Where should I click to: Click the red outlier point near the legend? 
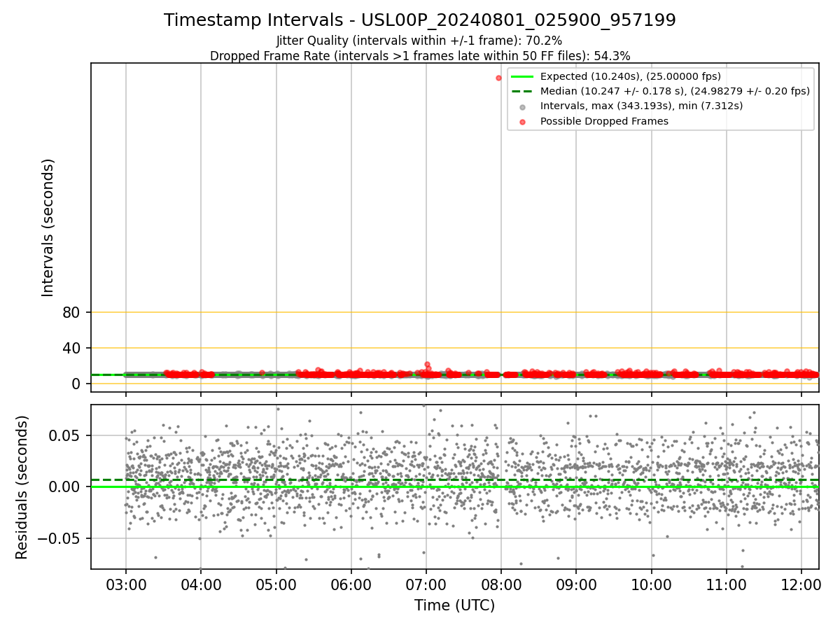(498, 78)
